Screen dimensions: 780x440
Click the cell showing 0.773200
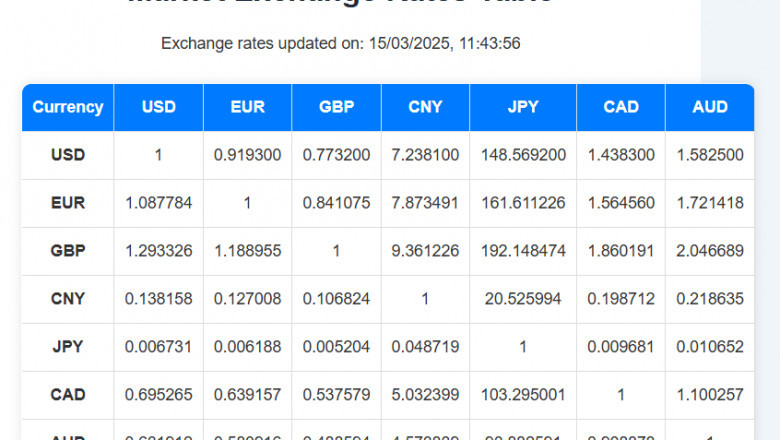coord(336,155)
